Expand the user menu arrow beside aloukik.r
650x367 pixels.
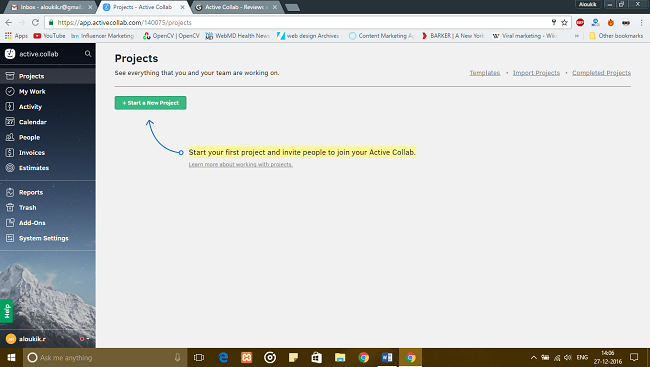[88, 339]
